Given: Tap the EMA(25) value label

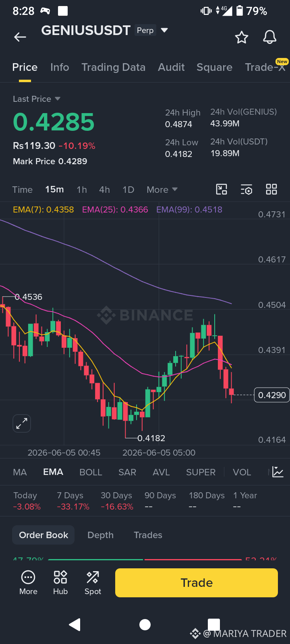Looking at the screenshot, I should pyautogui.click(x=115, y=210).
